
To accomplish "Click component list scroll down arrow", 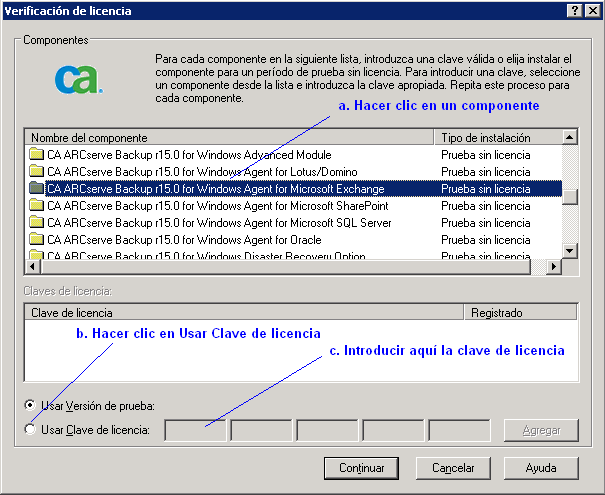I will pyautogui.click(x=570, y=251).
